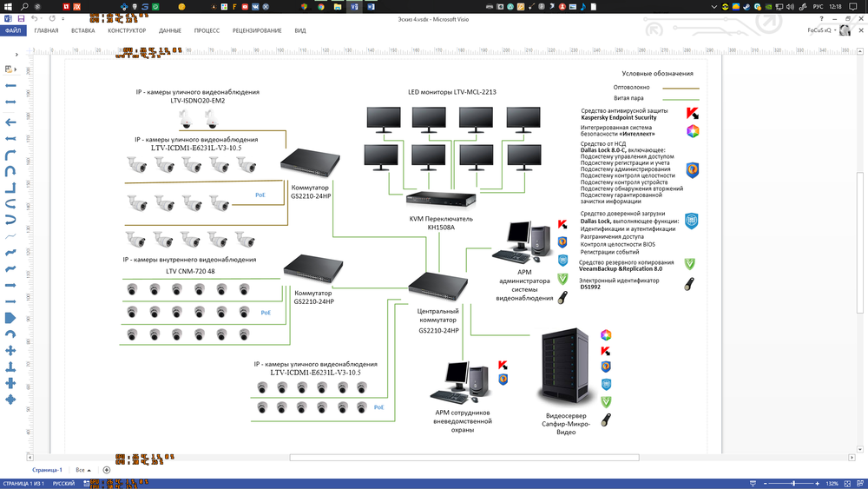The image size is (868, 489).
Task: Click the switch windows icon in status bar
Action: point(860,484)
